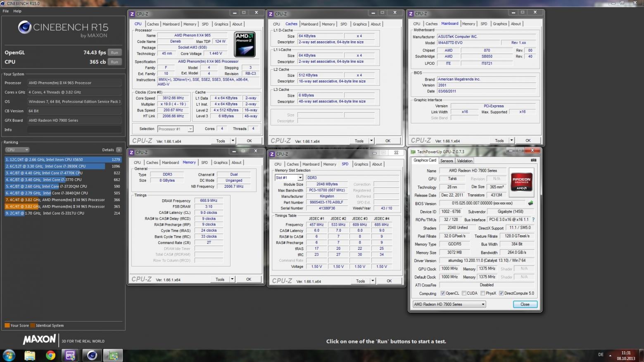
Task: Run the CPU benchmark
Action: [114, 62]
